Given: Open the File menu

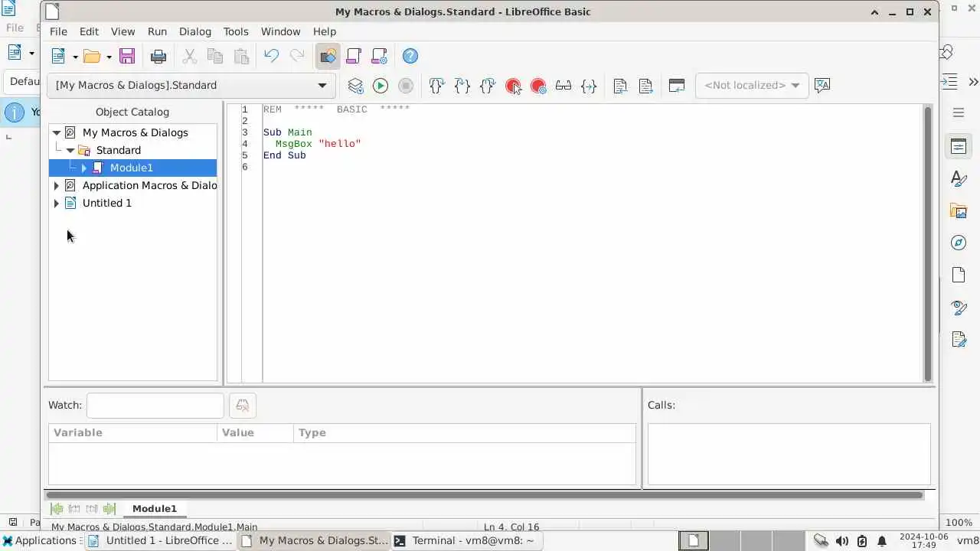Looking at the screenshot, I should coord(58,31).
